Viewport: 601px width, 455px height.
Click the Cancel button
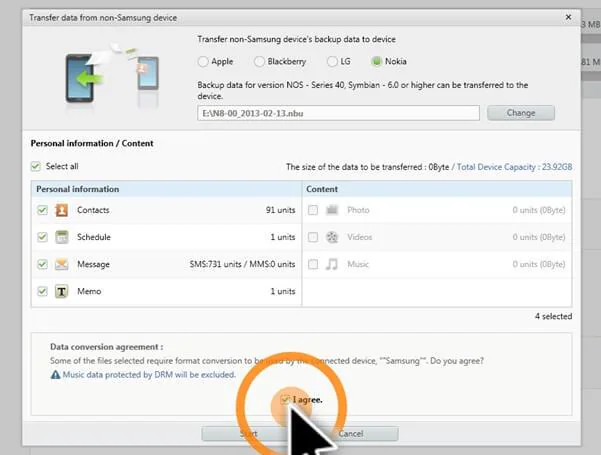(350, 434)
